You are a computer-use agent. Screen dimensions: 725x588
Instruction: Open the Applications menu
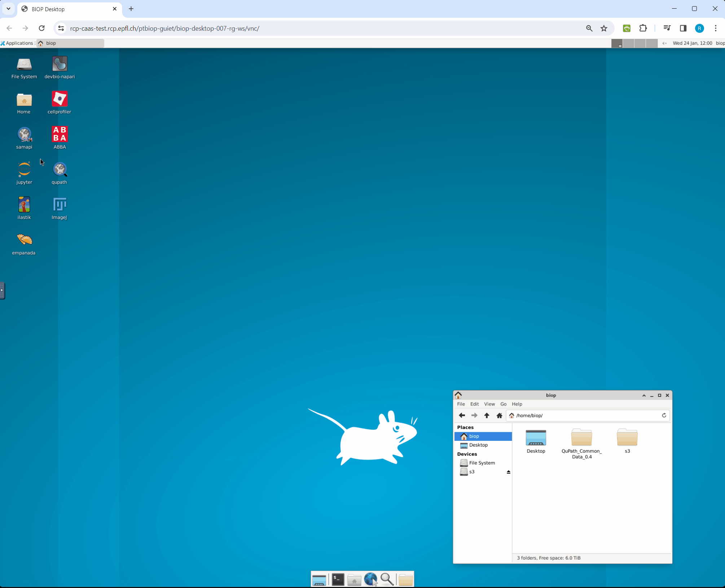click(17, 43)
